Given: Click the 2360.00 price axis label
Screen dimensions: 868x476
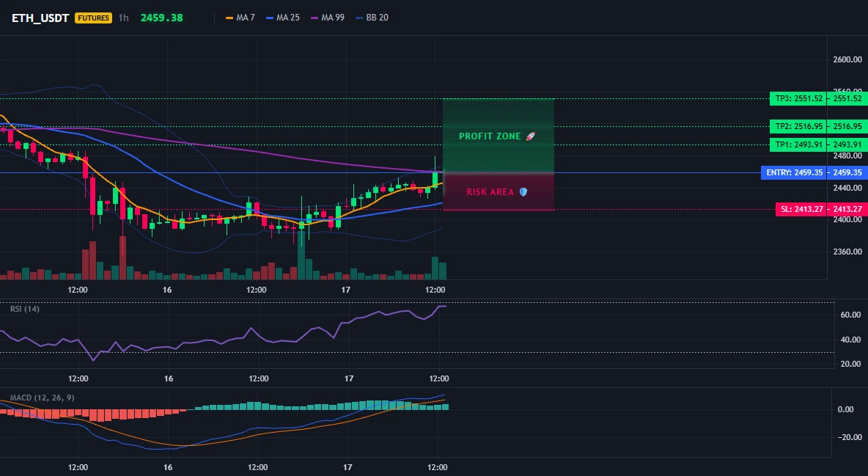Looking at the screenshot, I should click(x=847, y=252).
